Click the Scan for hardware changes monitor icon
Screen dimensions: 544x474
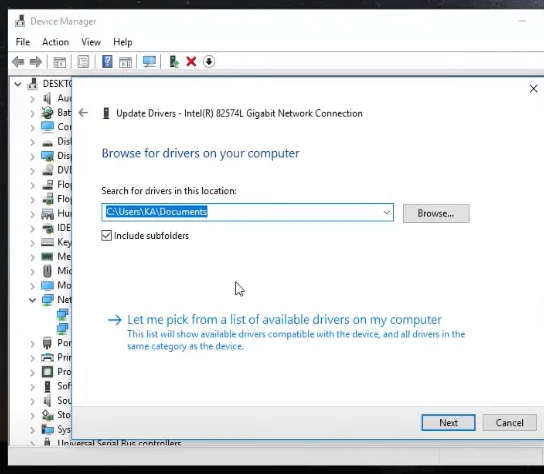149,62
